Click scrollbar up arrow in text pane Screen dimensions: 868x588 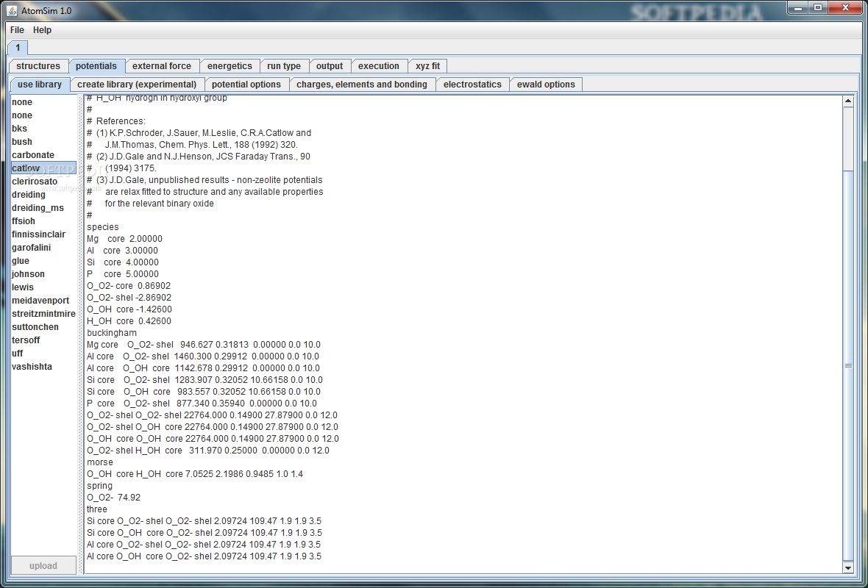coord(848,101)
